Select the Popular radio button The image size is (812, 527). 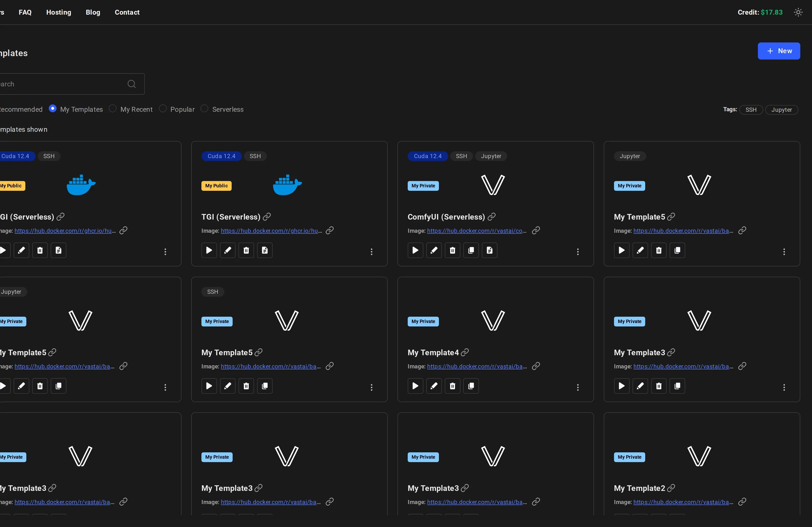click(x=163, y=109)
